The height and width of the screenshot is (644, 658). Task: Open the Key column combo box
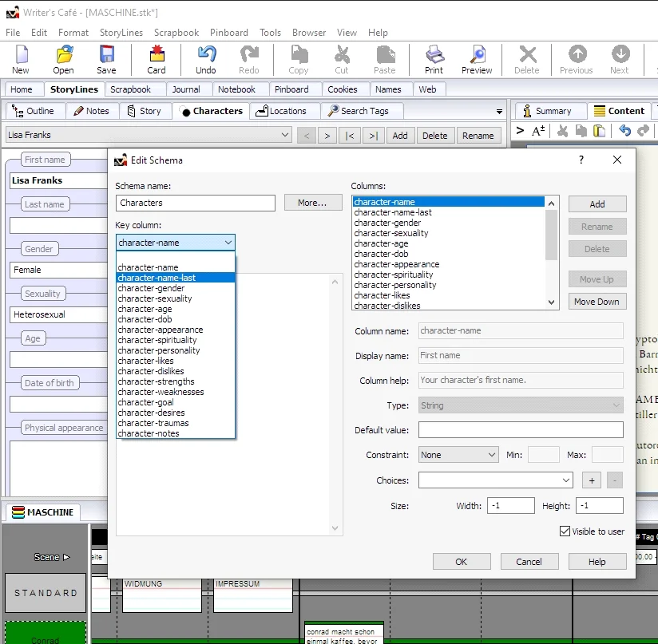pos(176,243)
